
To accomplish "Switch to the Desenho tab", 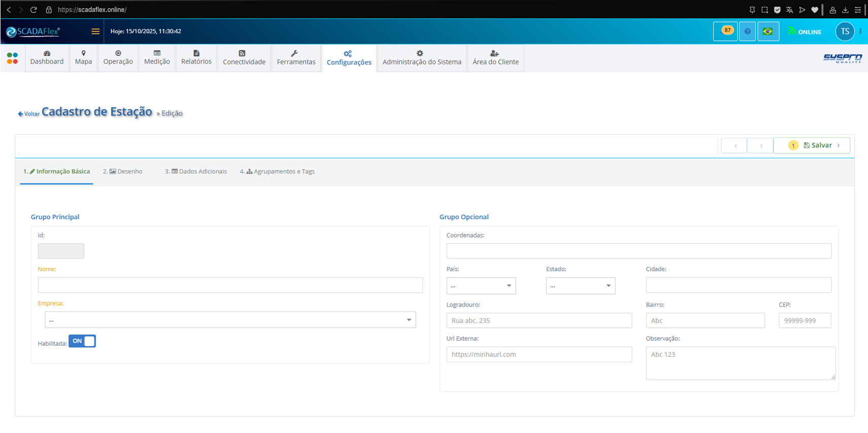I will click(x=123, y=172).
